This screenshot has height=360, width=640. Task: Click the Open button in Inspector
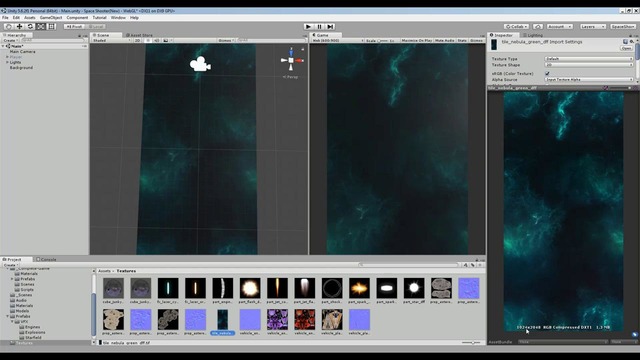[x=627, y=48]
